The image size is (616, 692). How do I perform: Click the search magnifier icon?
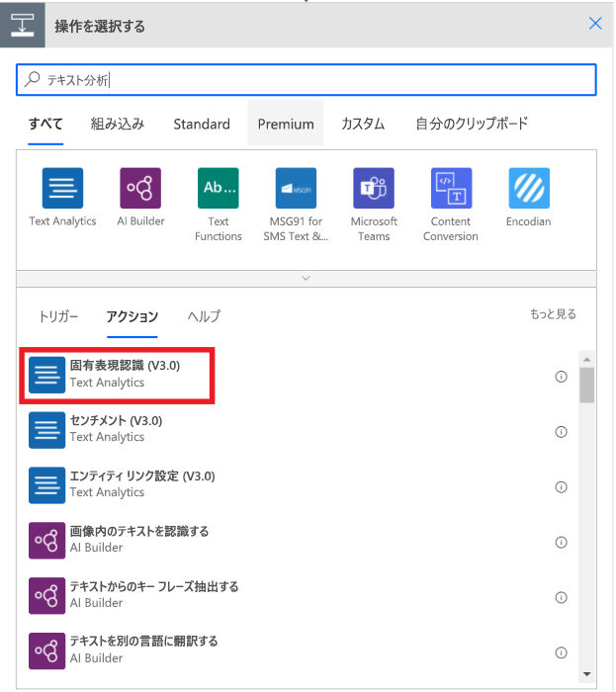32,79
